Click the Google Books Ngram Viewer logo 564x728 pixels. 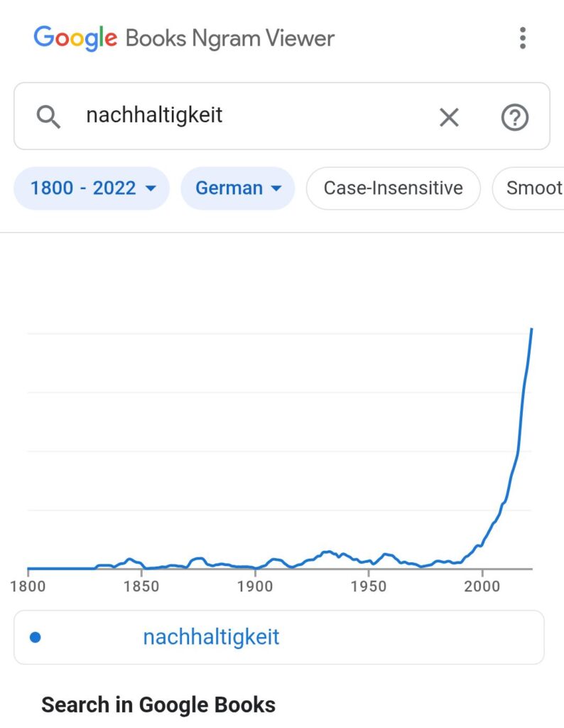pyautogui.click(x=183, y=38)
